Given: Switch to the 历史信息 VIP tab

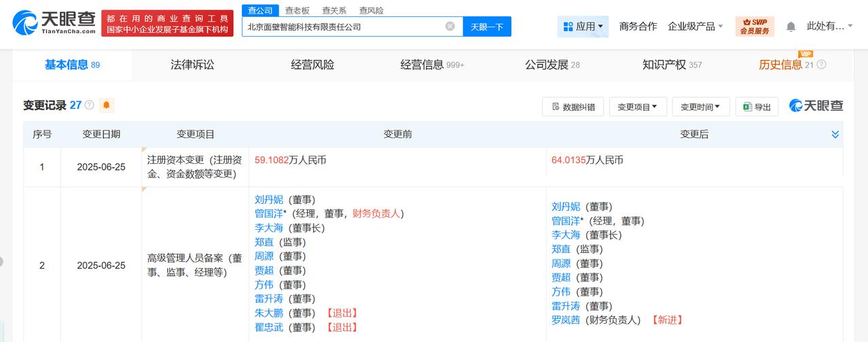Looking at the screenshot, I should pyautogui.click(x=786, y=64).
